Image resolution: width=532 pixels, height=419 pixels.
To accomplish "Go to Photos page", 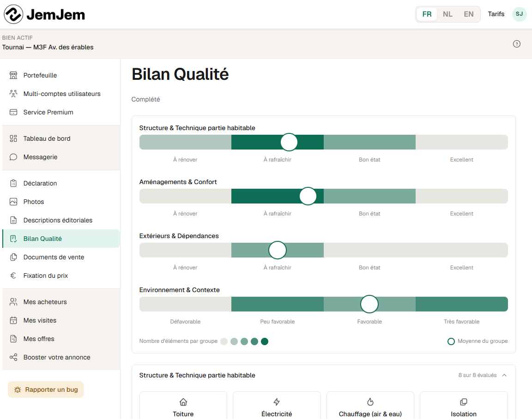I will (61, 202).
